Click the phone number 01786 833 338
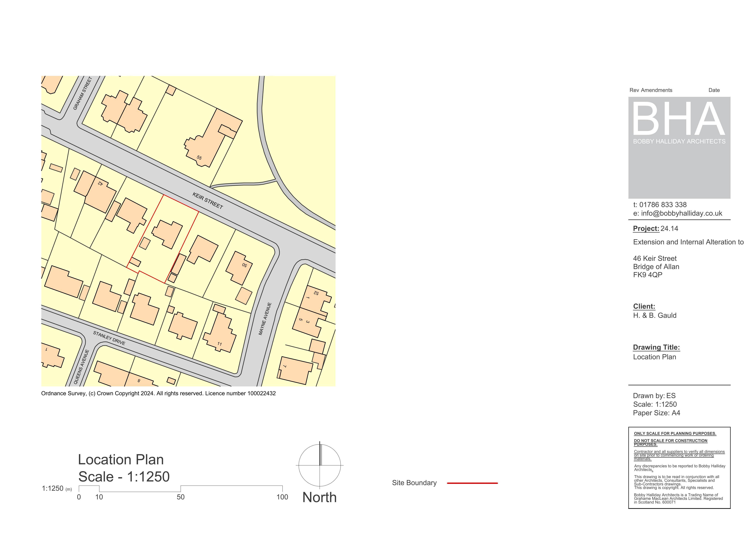 (x=663, y=205)
